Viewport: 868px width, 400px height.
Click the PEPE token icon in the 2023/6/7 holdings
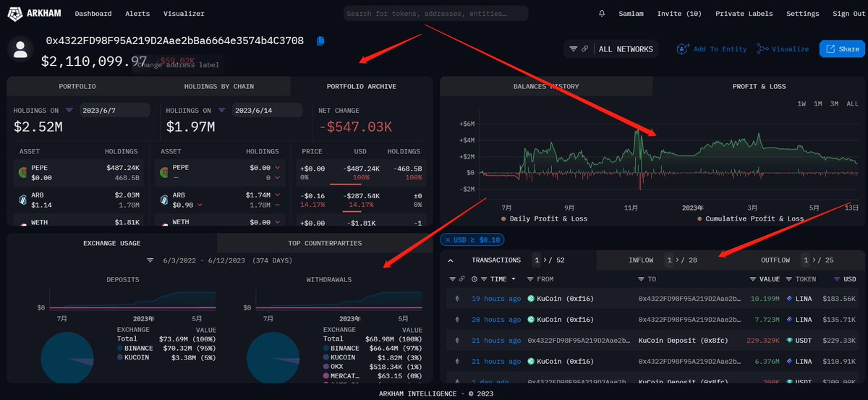pyautogui.click(x=23, y=172)
